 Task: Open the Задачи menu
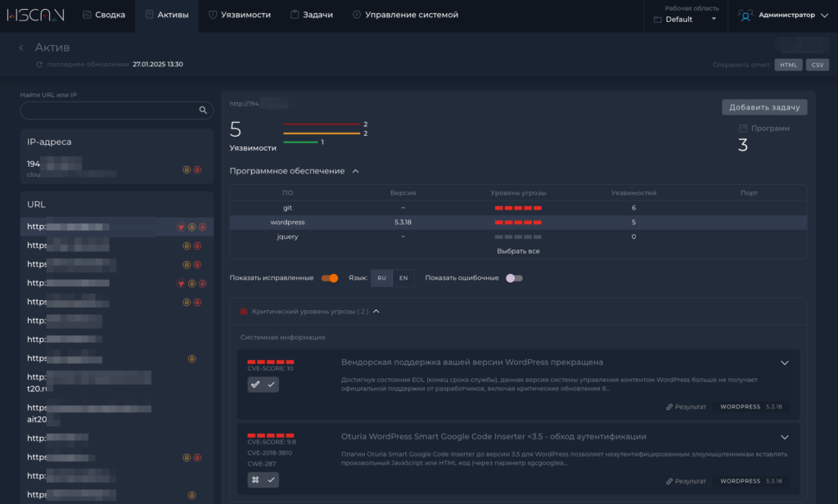(x=312, y=15)
